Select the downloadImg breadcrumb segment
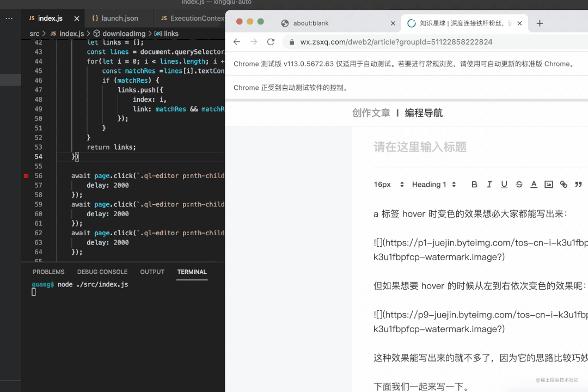Image resolution: width=588 pixels, height=392 pixels. coord(119,34)
